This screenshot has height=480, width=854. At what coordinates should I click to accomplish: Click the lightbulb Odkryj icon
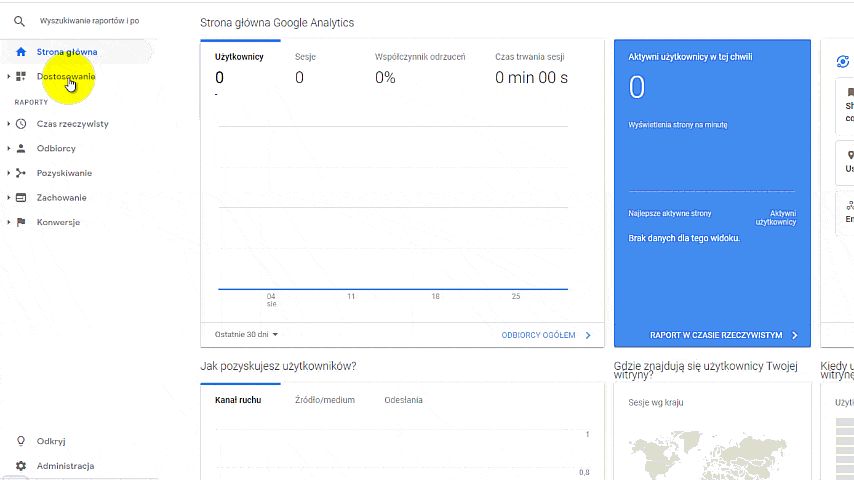pyautogui.click(x=21, y=441)
